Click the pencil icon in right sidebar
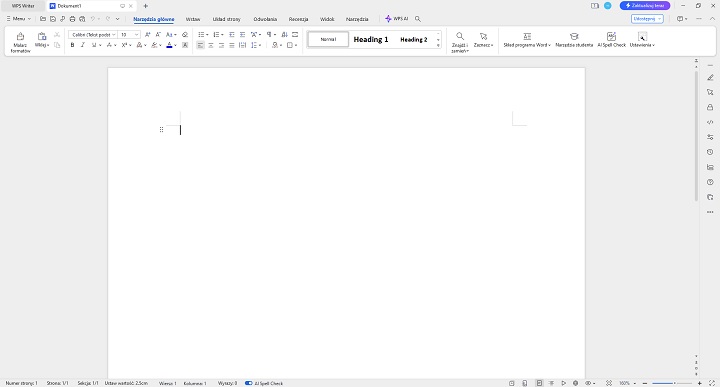Image resolution: width=720 pixels, height=387 pixels. (710, 78)
